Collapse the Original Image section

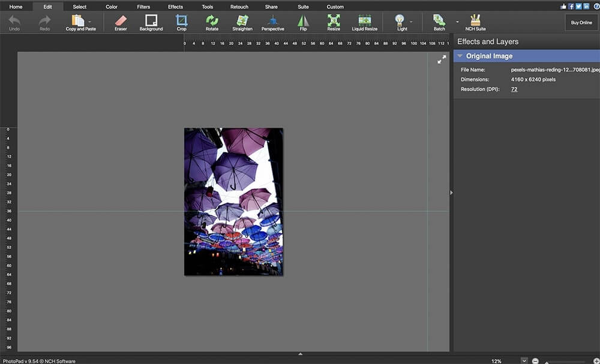point(460,55)
